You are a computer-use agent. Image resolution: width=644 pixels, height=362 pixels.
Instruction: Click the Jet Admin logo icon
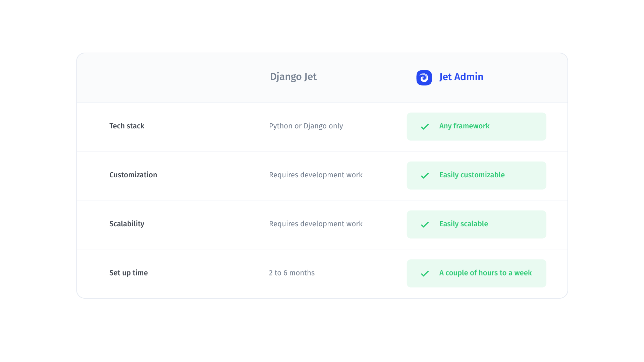click(x=424, y=77)
